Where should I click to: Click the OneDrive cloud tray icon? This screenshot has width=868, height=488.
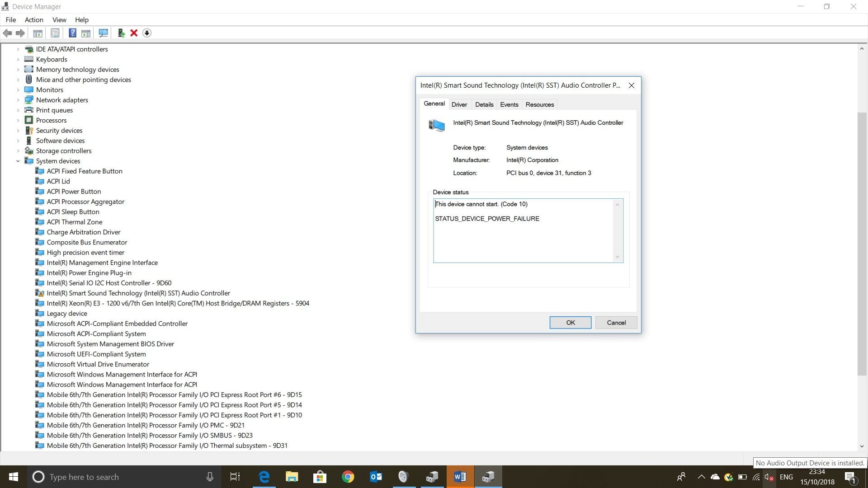[715, 477]
